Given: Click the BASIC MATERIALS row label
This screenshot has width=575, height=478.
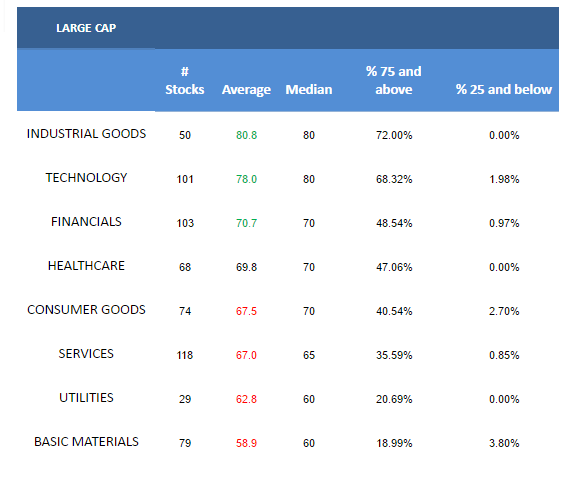Looking at the screenshot, I should tap(86, 442).
